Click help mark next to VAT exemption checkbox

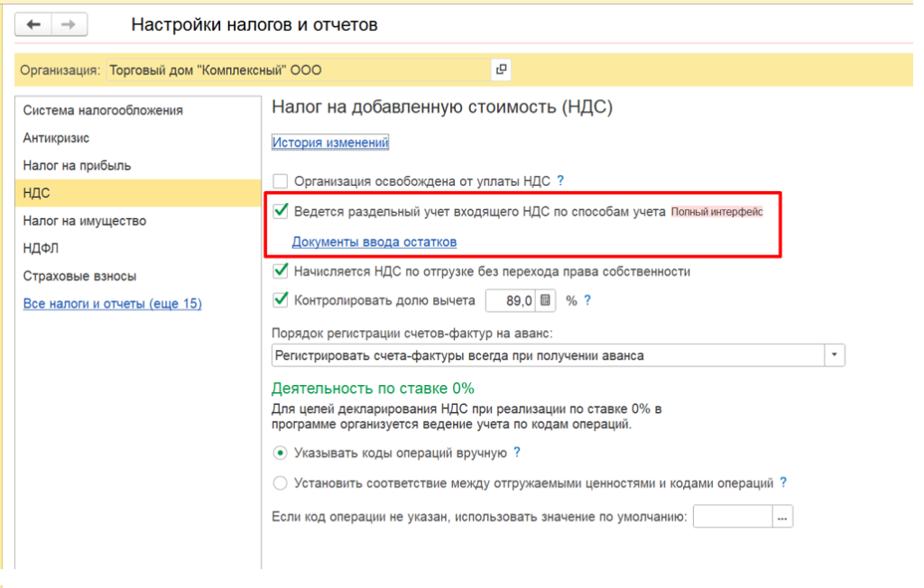tap(560, 180)
